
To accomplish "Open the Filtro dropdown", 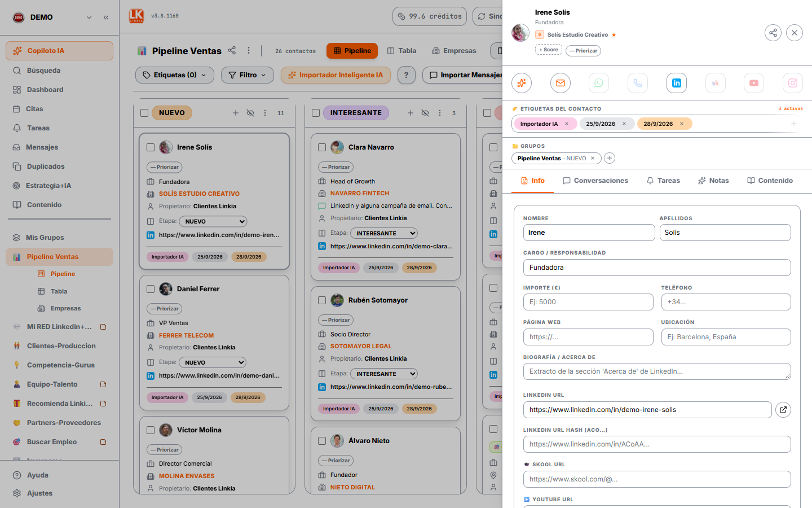I will (248, 75).
